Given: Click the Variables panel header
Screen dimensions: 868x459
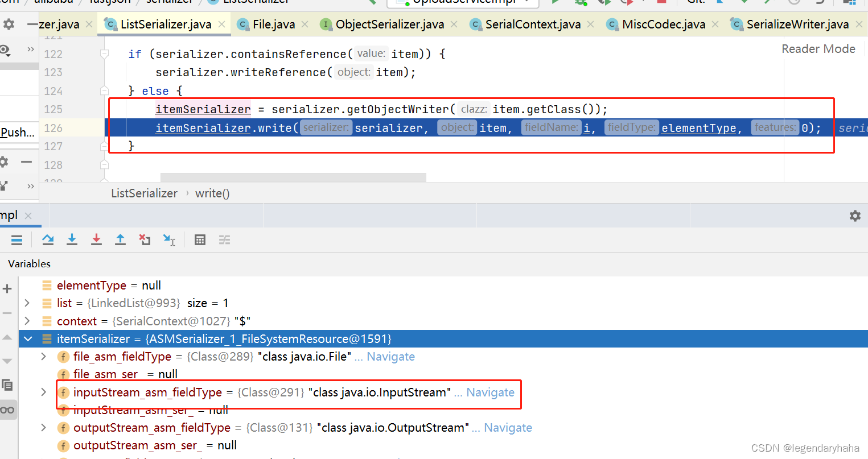Looking at the screenshot, I should coord(29,264).
